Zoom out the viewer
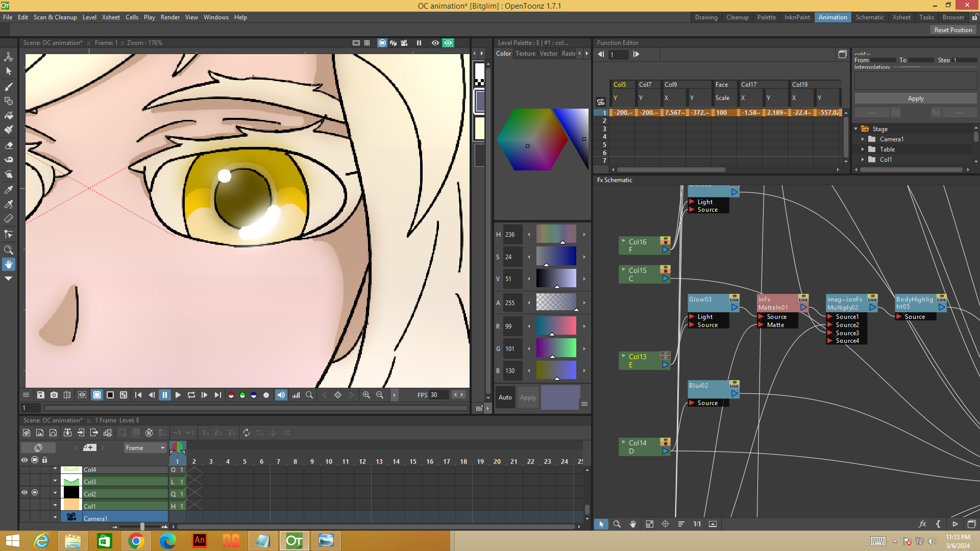The height and width of the screenshot is (551, 980). [x=380, y=395]
